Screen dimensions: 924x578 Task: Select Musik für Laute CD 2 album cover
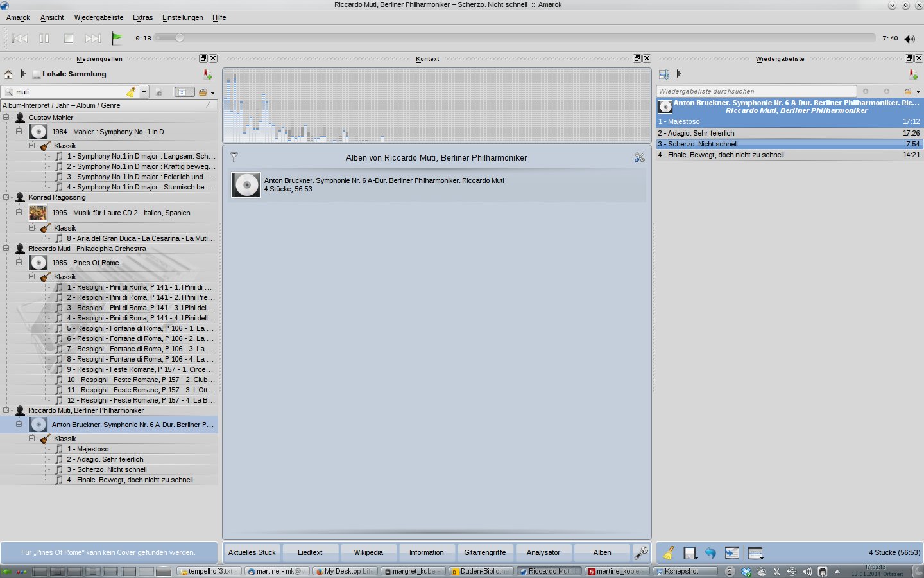(38, 213)
